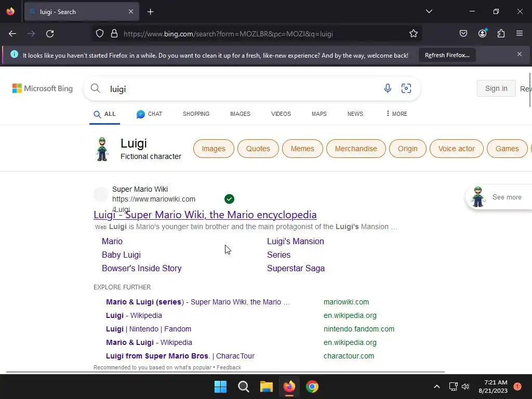
Task: View site security via the padlock icon
Action: [114, 34]
